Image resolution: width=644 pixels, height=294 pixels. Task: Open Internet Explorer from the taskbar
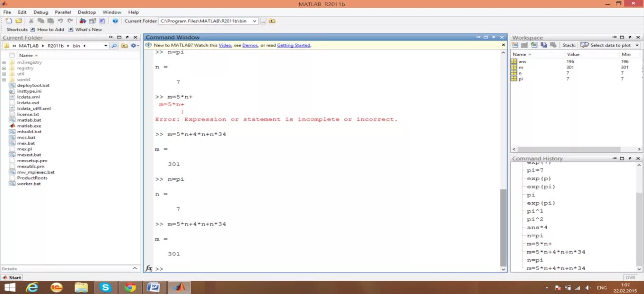click(x=32, y=287)
